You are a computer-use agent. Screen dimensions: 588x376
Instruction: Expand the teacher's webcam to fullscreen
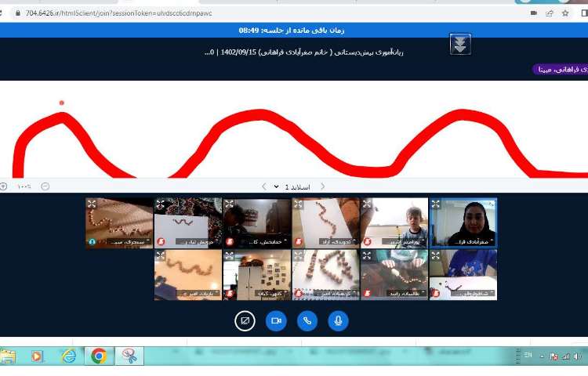click(x=436, y=204)
